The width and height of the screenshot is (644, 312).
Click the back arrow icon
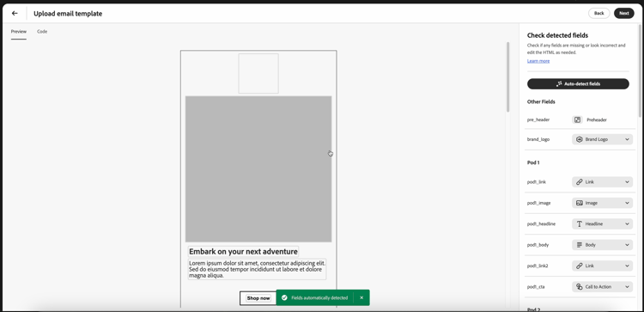tap(15, 13)
